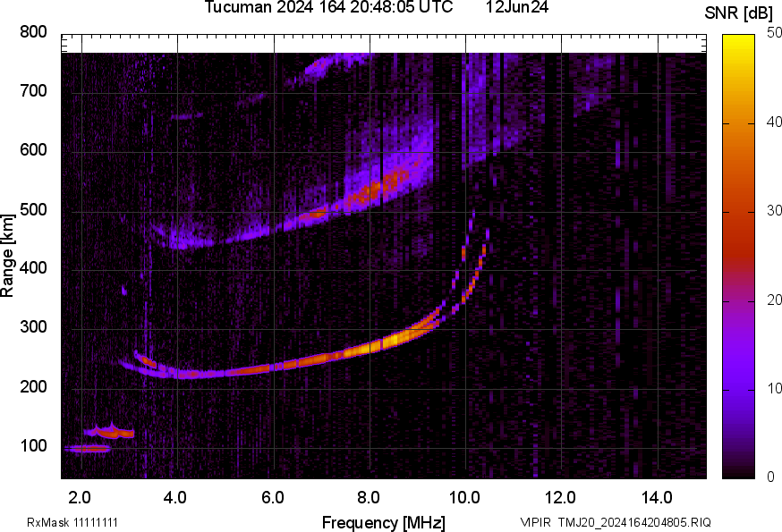This screenshot has height=532, width=782.
Task: Click frequency tick label '4.0'
Action: pos(175,498)
